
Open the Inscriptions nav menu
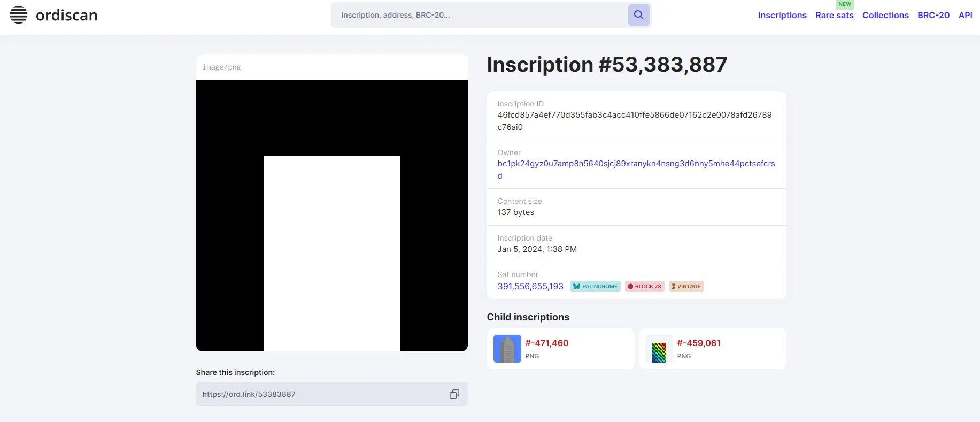point(782,16)
